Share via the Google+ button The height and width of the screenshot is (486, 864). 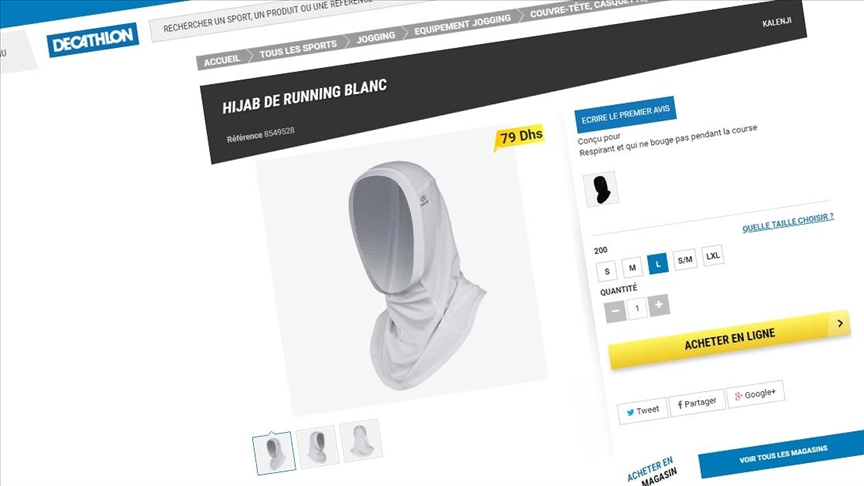[755, 394]
